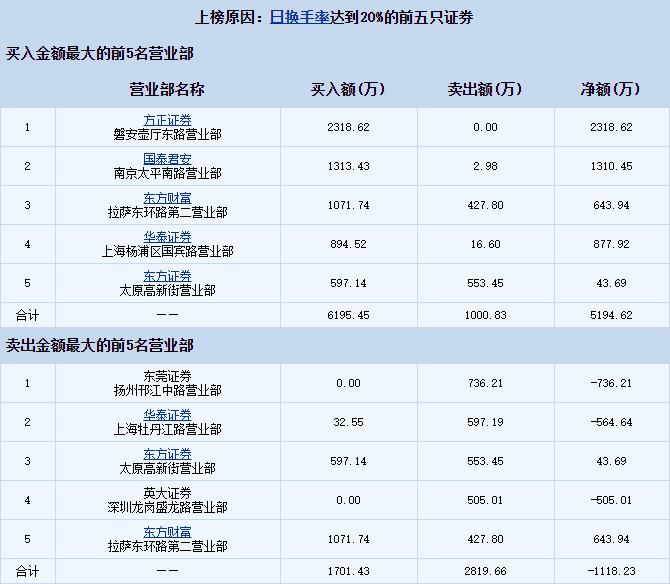670x584 pixels.
Task: Click the 上海杨浦区国宾路营业部 branch name
Action: (168, 251)
